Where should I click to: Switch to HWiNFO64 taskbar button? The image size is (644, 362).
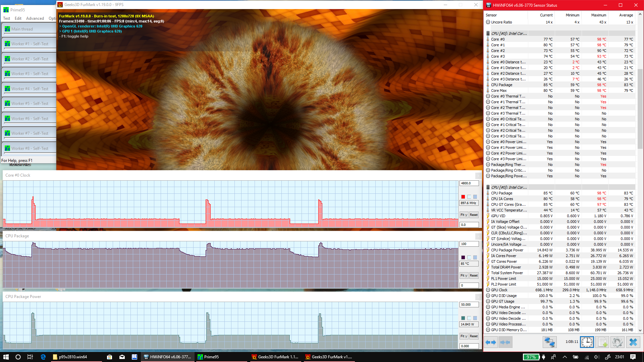(x=168, y=357)
